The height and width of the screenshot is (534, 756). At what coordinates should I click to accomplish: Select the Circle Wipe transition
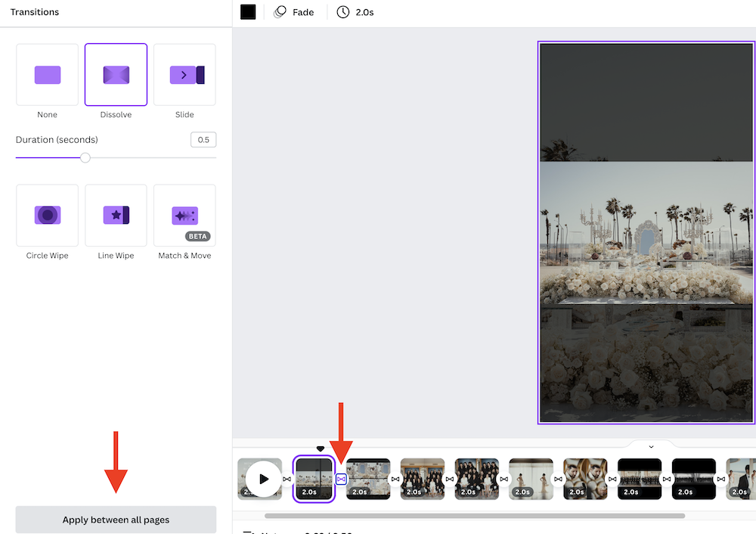47,216
